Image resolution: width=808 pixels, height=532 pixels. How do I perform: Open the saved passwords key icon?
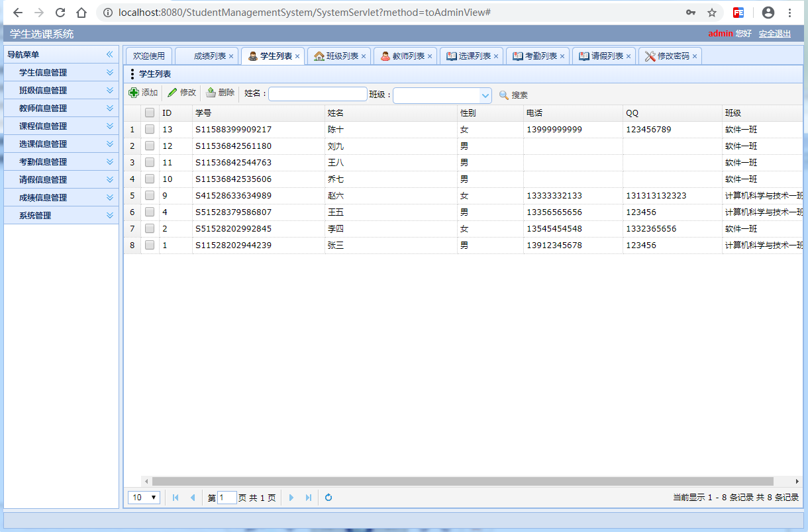tap(691, 13)
